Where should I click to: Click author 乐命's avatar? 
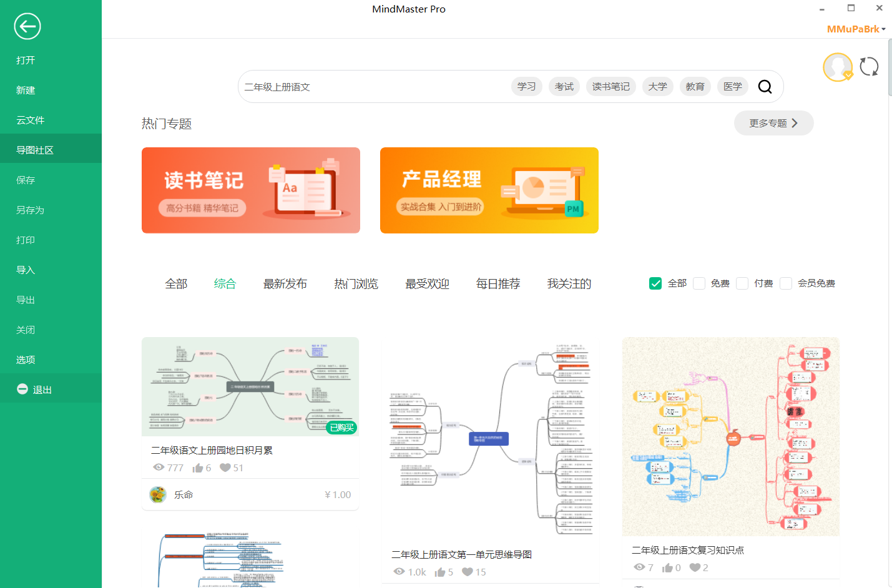coord(158,495)
